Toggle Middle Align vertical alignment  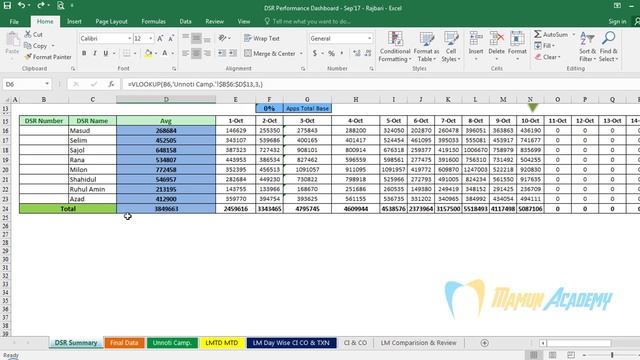point(196,38)
